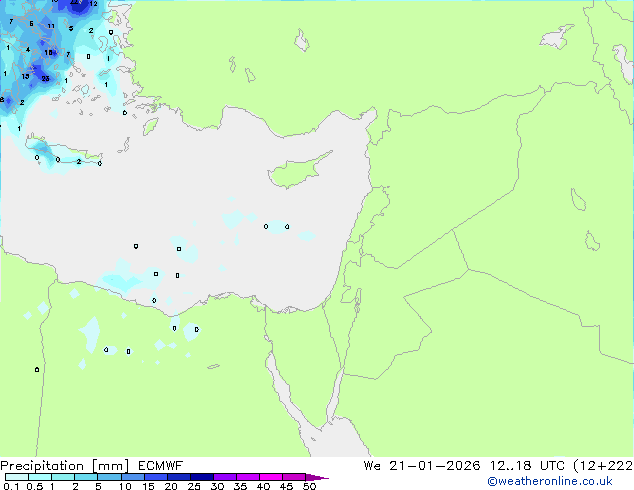
Task: Click the 30–35 mm violet legend box
Action: tap(224, 477)
